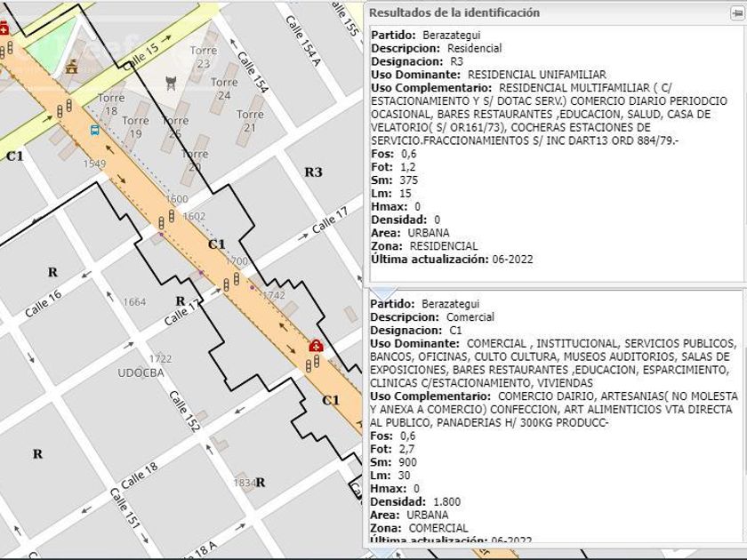Click the 'Calle 154 A' street label
The image size is (747, 560).
tap(303, 41)
